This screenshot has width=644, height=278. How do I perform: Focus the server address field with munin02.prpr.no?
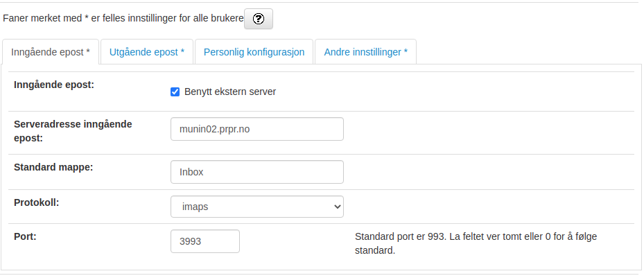tap(256, 129)
